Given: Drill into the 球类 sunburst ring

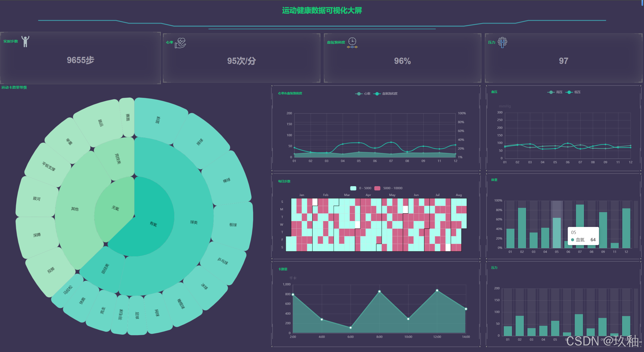Looking at the screenshot, I should click(x=194, y=222).
